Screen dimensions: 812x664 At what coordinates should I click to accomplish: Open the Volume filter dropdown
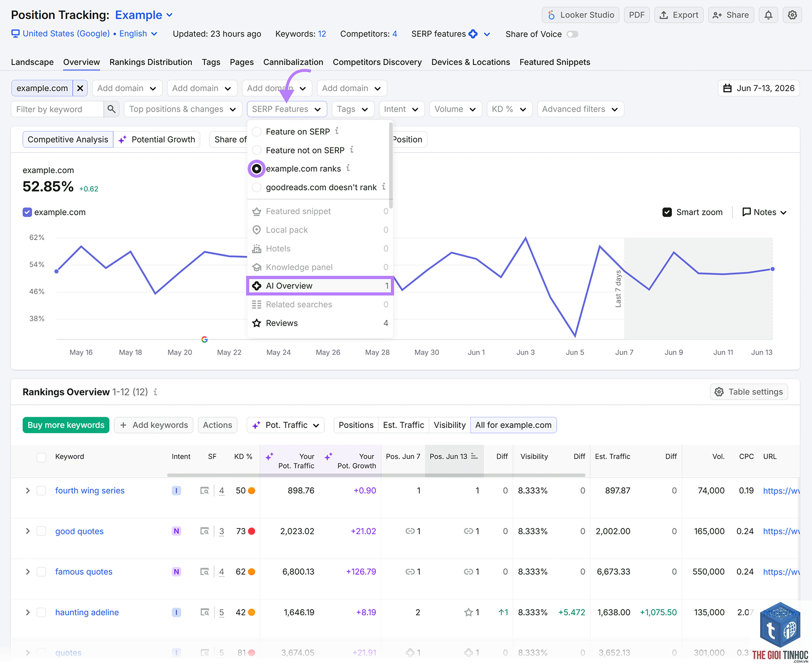455,109
